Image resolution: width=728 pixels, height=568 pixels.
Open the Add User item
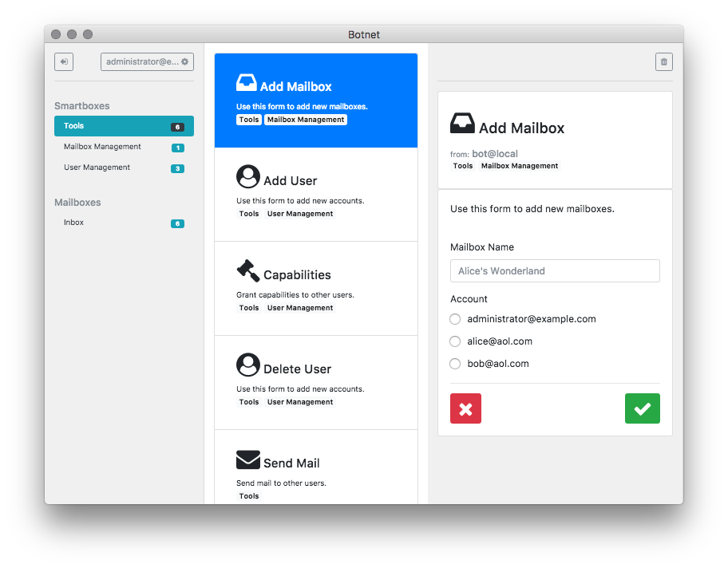[x=316, y=195]
